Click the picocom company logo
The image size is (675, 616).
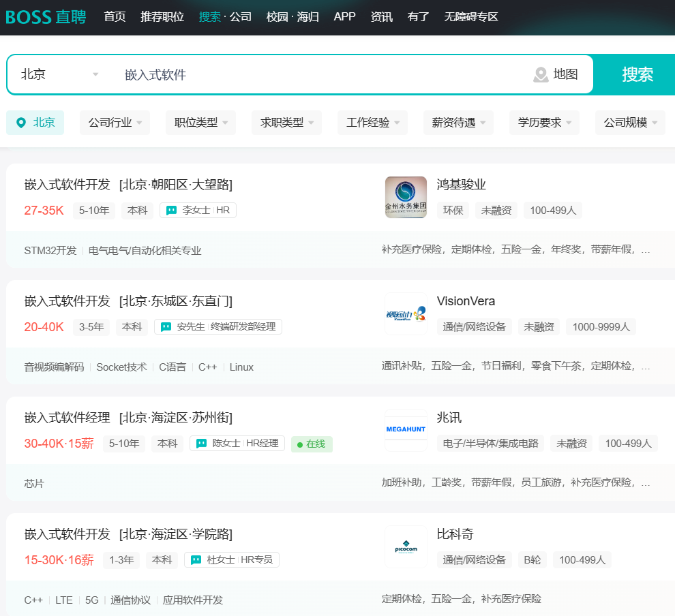click(x=406, y=546)
